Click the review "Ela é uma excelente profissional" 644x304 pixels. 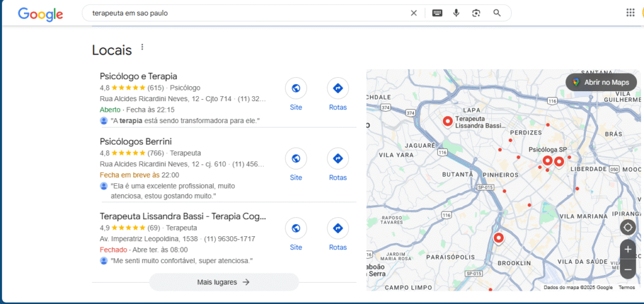172,191
